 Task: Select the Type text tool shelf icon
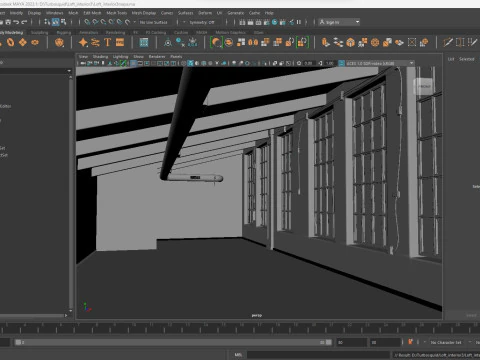pos(107,42)
